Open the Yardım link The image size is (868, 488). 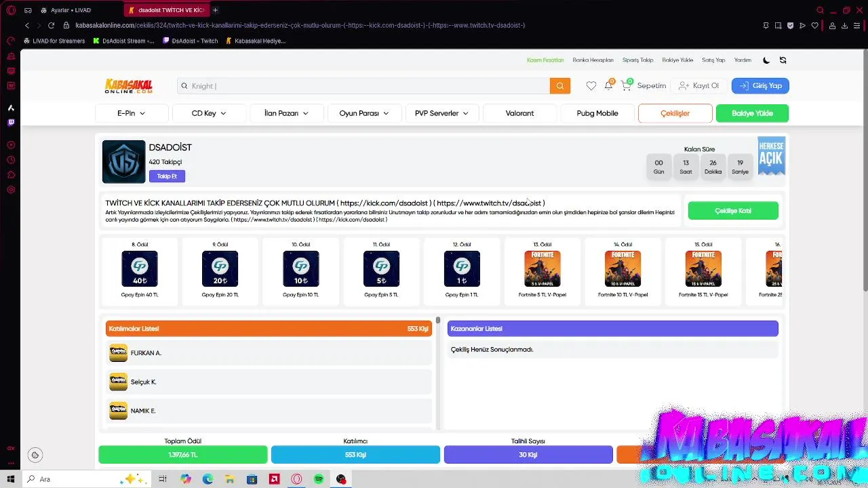coord(743,60)
